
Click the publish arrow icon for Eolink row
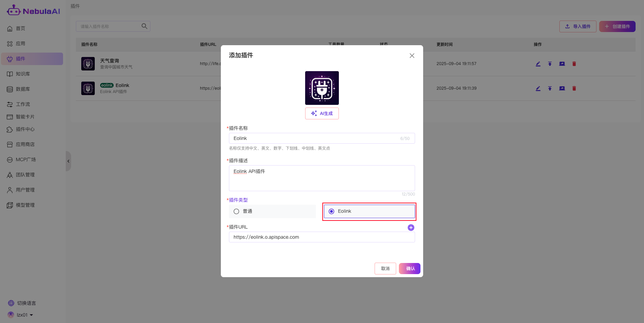coord(550,88)
